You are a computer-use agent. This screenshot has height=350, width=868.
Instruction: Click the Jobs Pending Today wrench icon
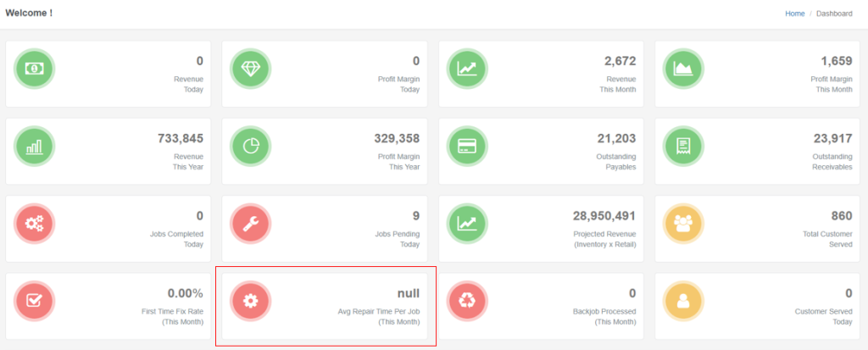click(251, 224)
